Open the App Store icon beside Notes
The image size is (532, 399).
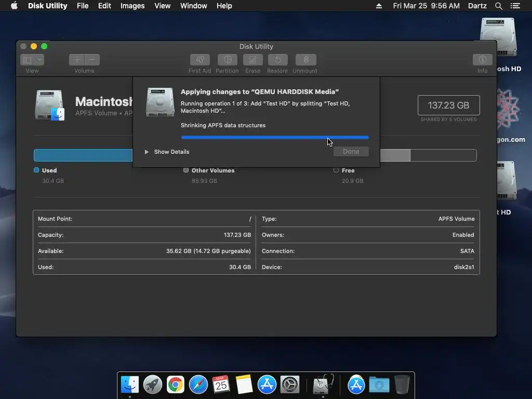[x=267, y=385]
